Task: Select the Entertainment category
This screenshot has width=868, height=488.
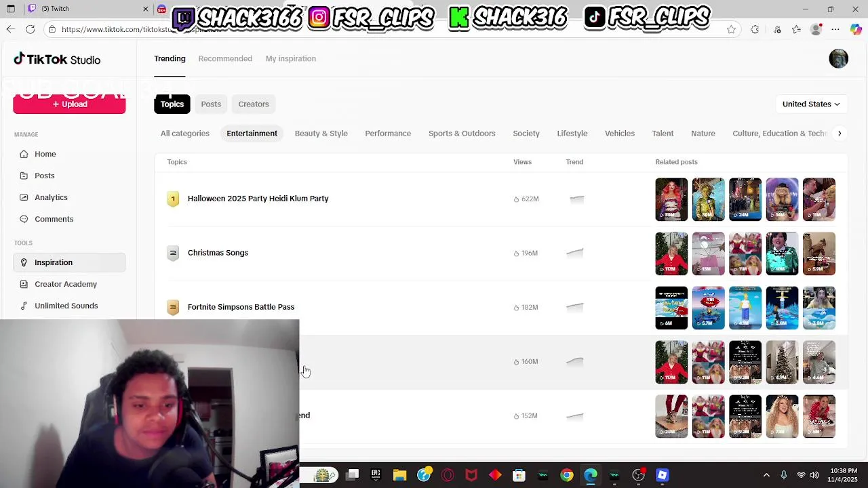Action: pyautogui.click(x=252, y=134)
